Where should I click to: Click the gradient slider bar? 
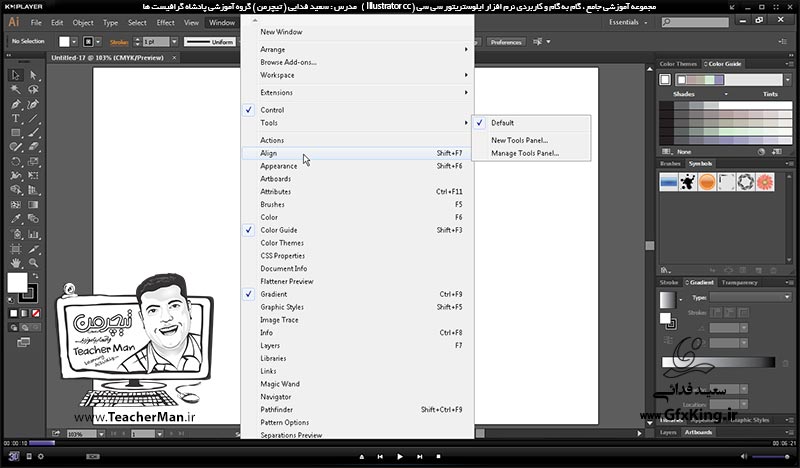(718, 362)
